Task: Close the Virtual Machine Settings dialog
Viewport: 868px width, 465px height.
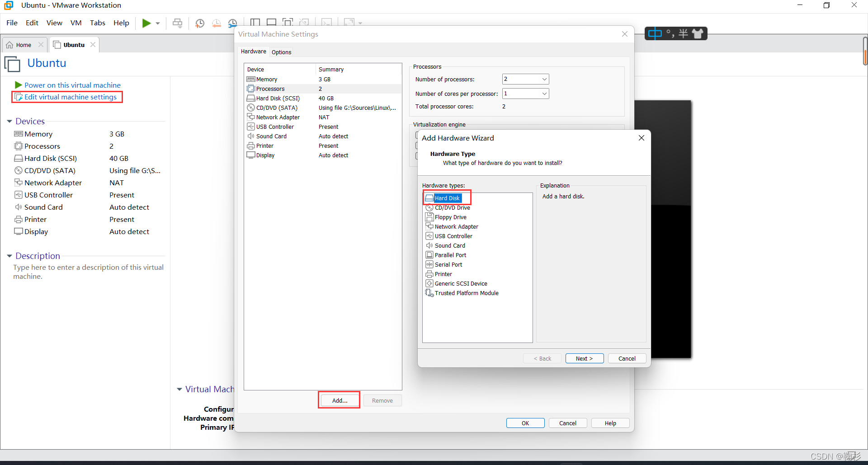Action: (624, 34)
